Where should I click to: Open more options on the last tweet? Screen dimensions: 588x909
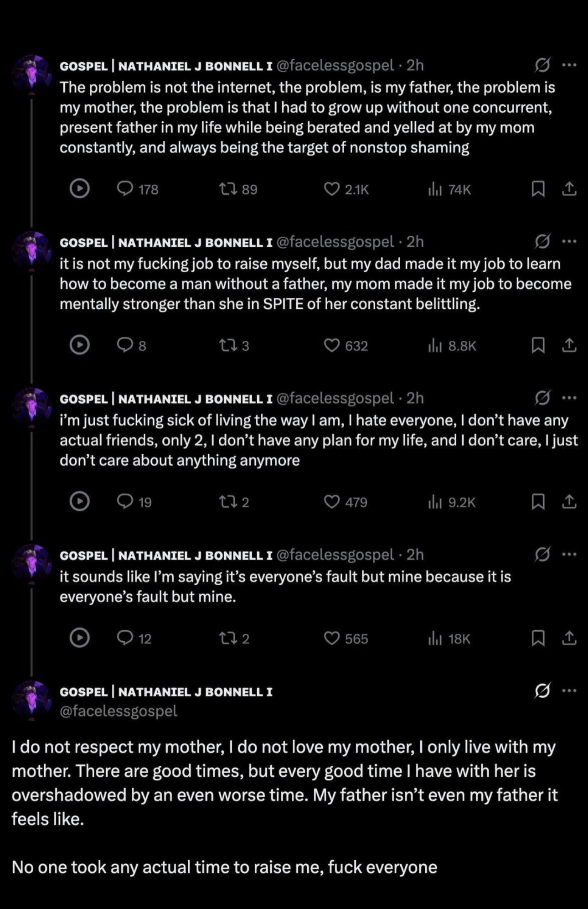(569, 691)
